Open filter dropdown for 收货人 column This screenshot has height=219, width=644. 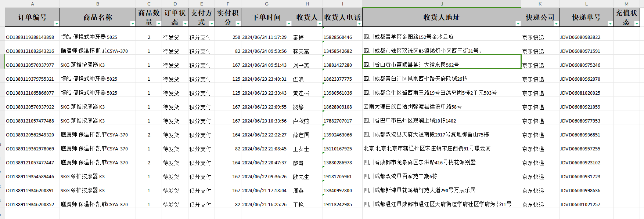coord(320,23)
